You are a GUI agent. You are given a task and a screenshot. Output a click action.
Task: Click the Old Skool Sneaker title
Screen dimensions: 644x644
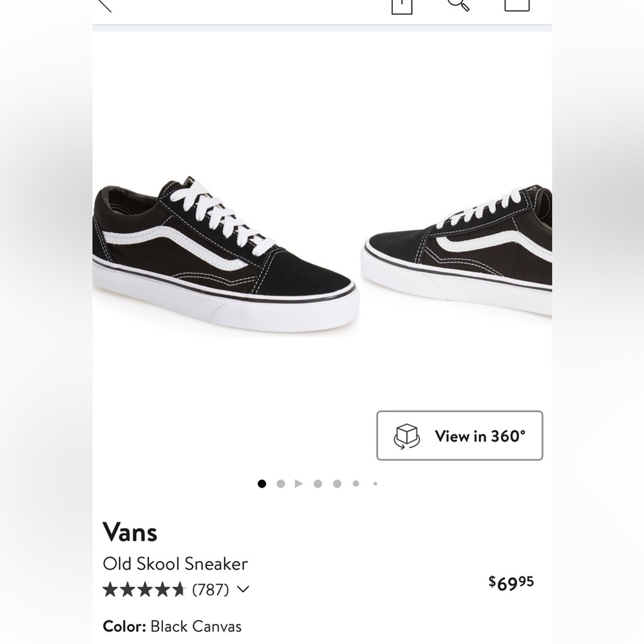pos(175,563)
